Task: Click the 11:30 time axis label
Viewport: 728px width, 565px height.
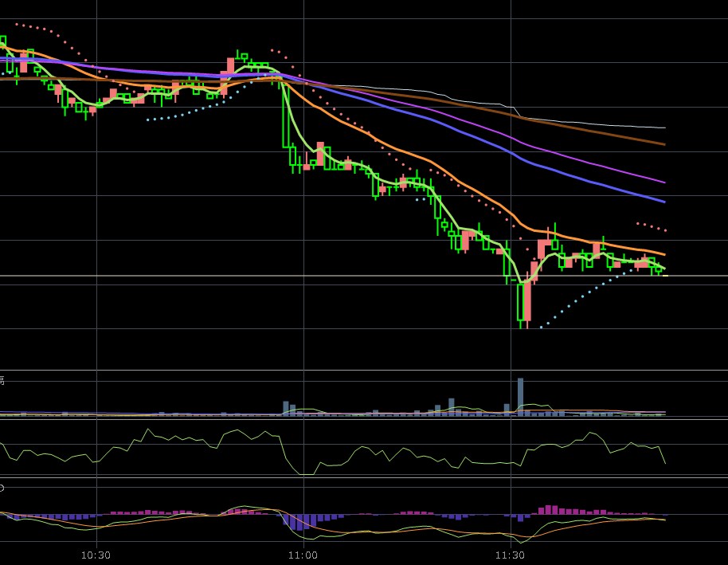Action: point(510,555)
